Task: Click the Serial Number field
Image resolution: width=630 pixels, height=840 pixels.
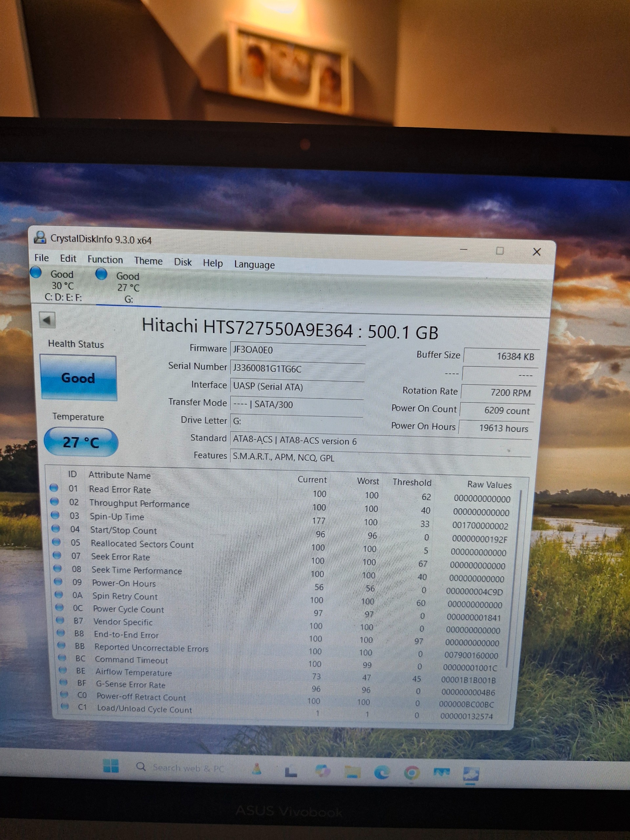Action: click(x=297, y=369)
